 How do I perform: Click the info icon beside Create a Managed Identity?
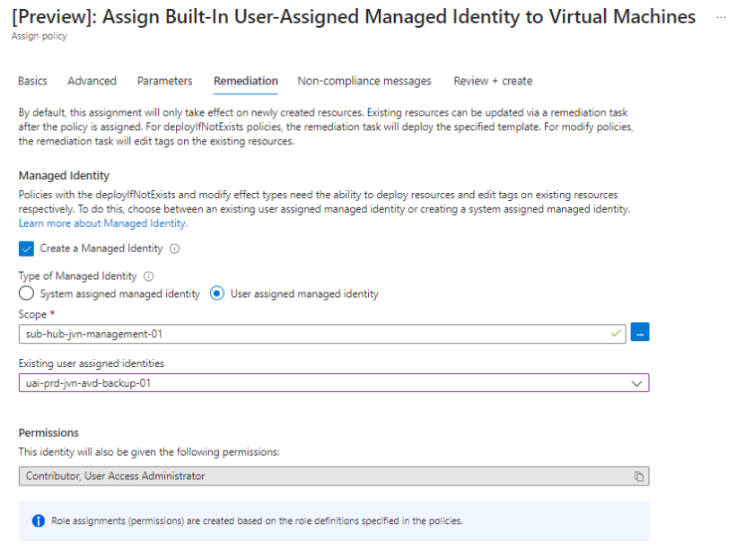175,249
